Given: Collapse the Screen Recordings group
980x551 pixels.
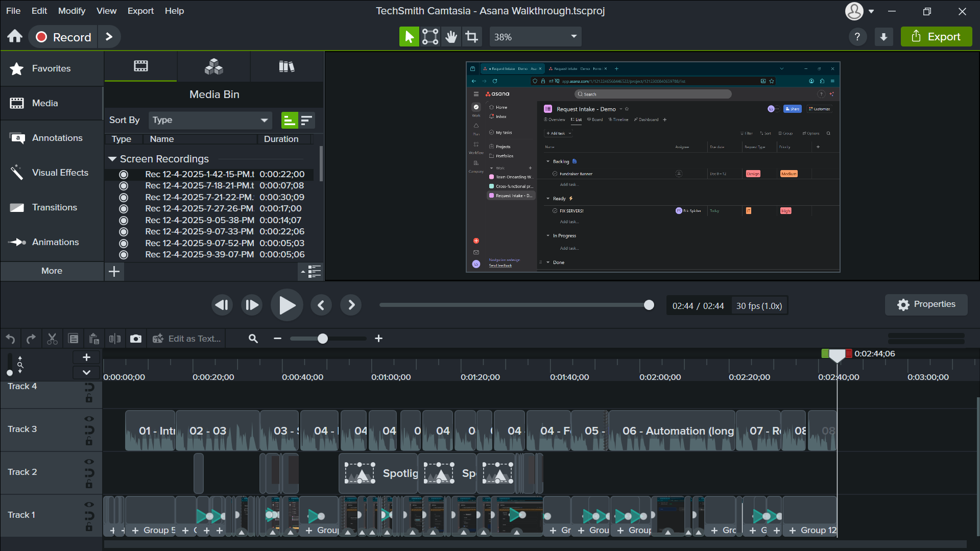Looking at the screenshot, I should tap(112, 159).
